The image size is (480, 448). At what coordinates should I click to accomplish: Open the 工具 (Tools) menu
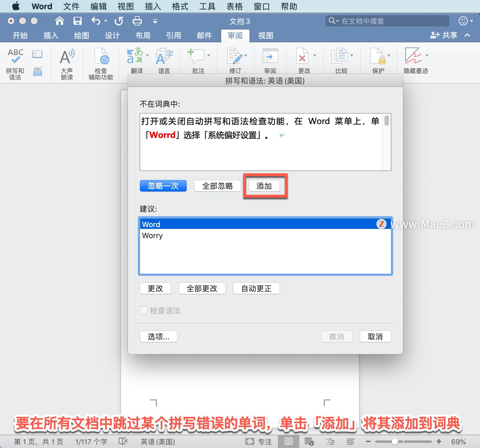point(207,6)
